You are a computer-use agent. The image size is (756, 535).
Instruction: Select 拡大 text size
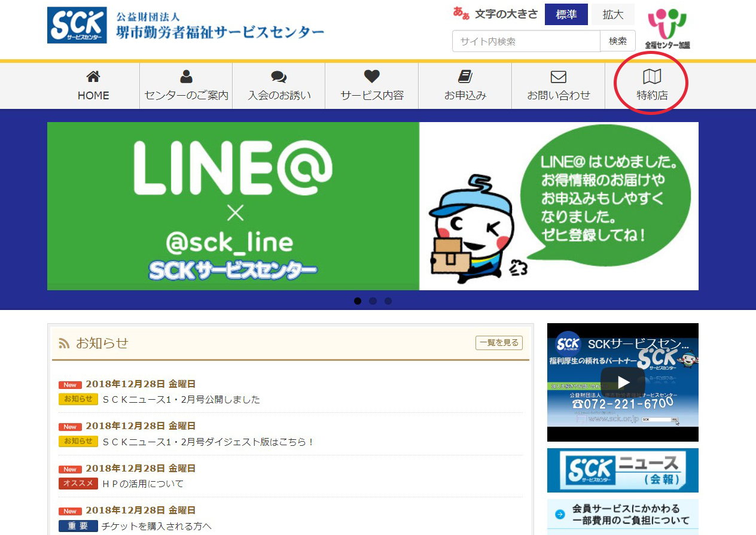click(x=613, y=14)
